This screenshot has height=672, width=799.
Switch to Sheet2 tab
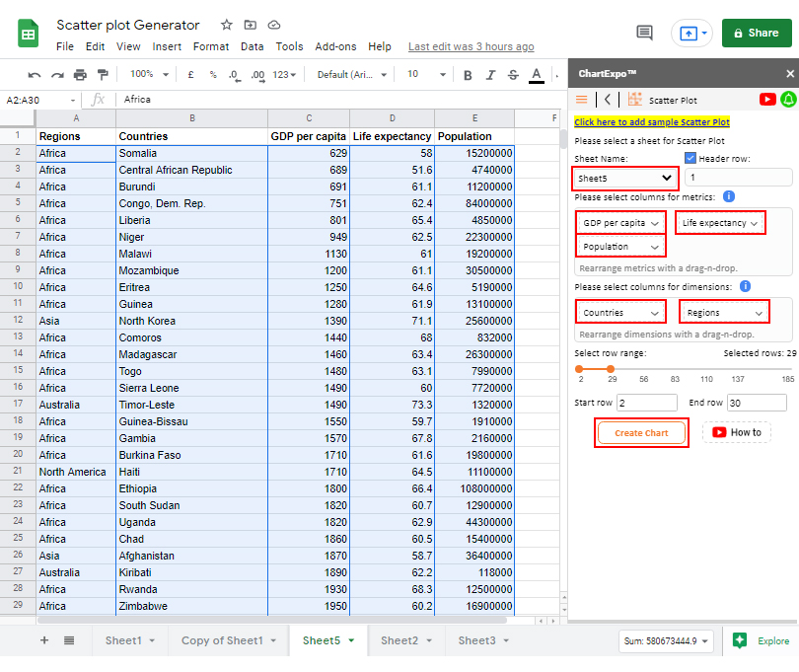click(x=406, y=640)
